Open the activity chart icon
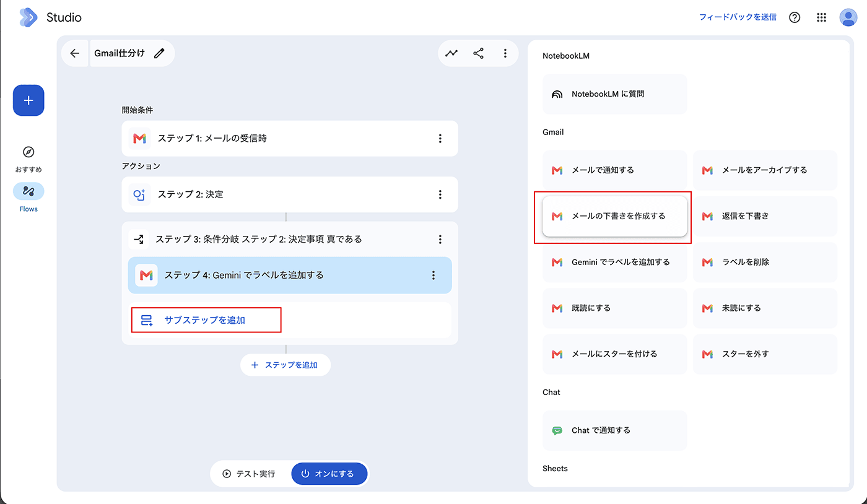Viewport: 867px width, 504px height. coord(451,53)
